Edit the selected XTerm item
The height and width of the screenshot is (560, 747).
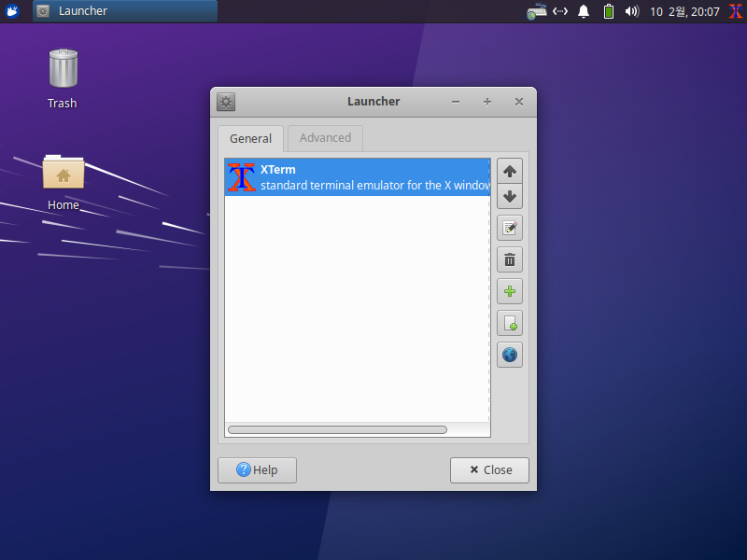click(509, 228)
